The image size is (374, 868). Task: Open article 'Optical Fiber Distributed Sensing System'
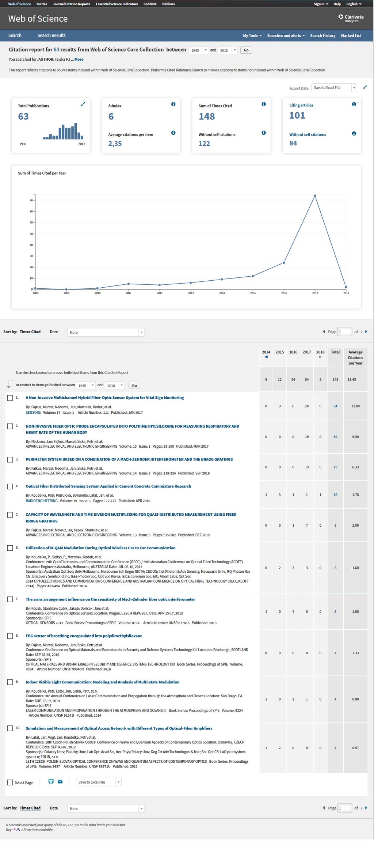tap(108, 486)
